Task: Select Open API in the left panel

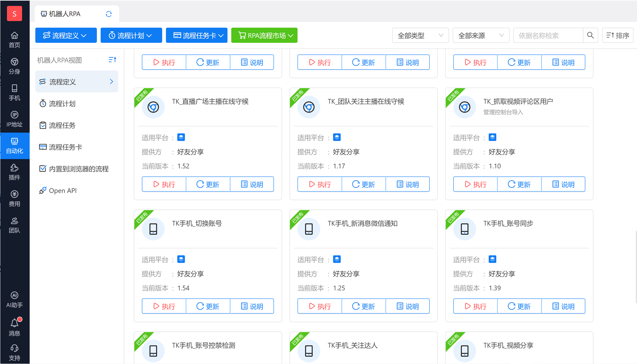Action: 77,191
